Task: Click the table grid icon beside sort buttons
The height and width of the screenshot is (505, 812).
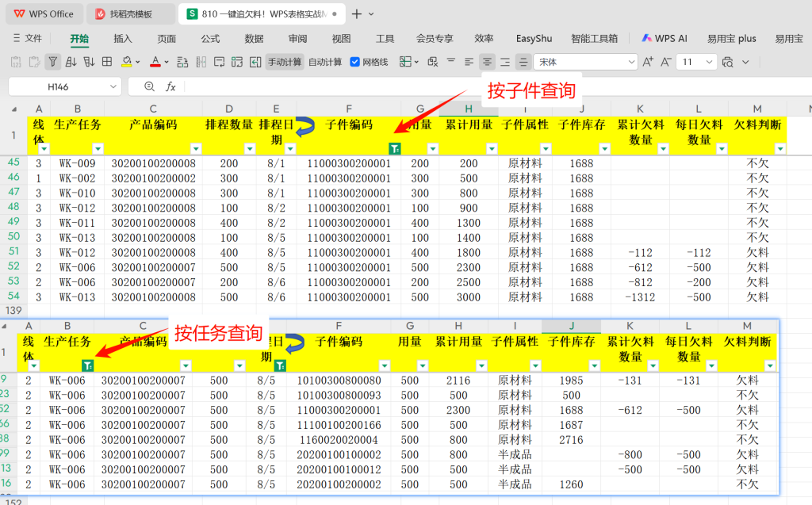Action: [x=107, y=62]
